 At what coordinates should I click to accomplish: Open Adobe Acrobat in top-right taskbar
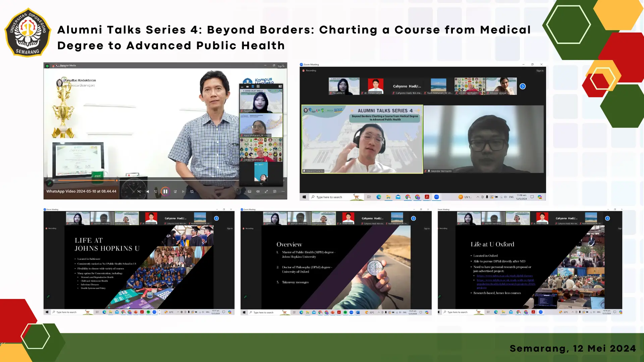click(x=427, y=197)
